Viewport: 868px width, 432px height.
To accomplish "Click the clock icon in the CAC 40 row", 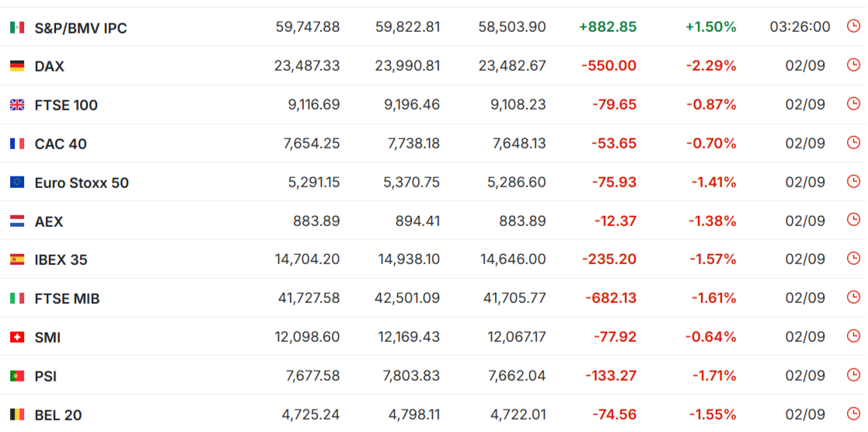I will (x=853, y=142).
